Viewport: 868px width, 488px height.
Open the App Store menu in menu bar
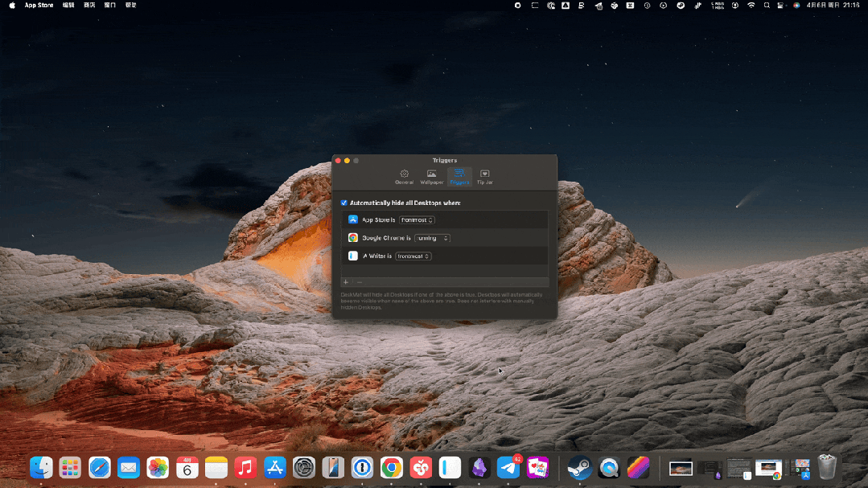39,6
